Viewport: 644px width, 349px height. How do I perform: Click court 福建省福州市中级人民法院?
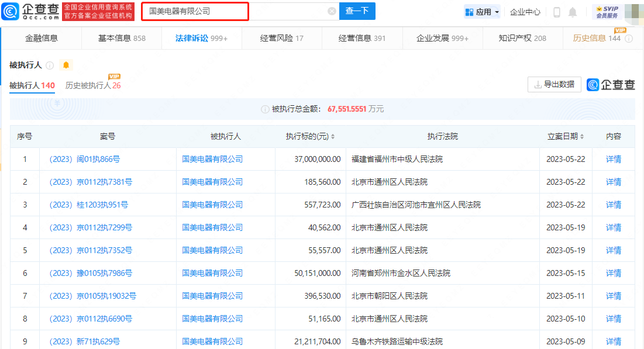(x=397, y=160)
